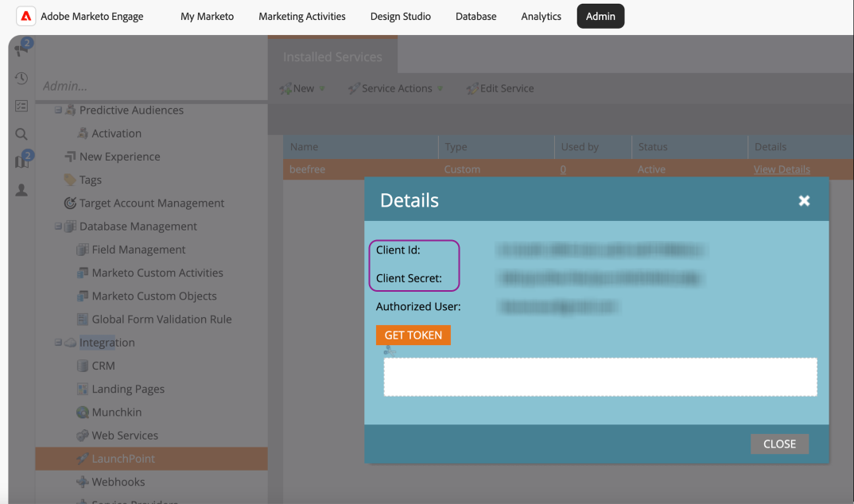Open My Marketo in top navigation
Image resolution: width=854 pixels, height=504 pixels.
point(207,17)
